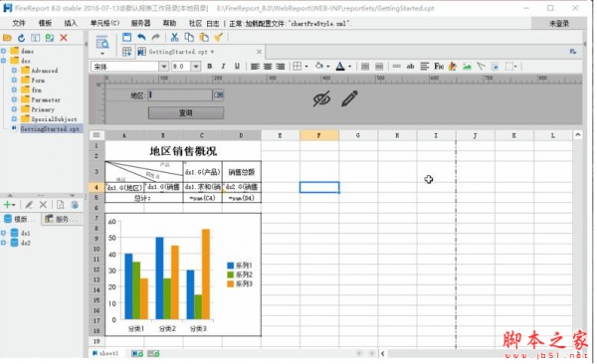The width and height of the screenshot is (597, 364).
Task: Center align the cell text
Action: (268, 67)
